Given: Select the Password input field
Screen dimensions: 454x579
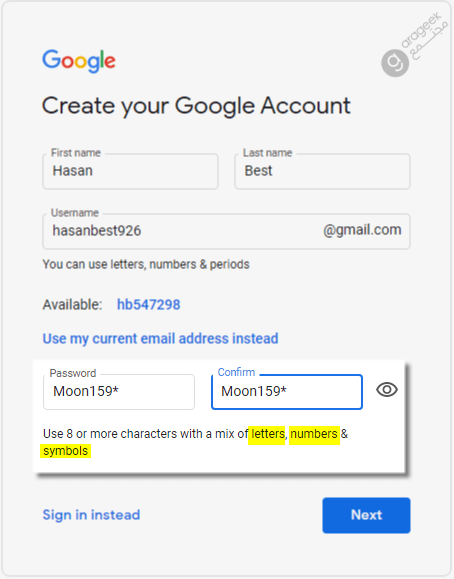Looking at the screenshot, I should [119, 392].
